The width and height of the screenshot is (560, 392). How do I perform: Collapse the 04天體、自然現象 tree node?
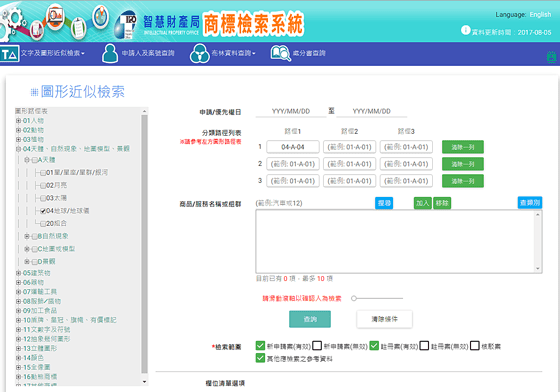coord(18,149)
